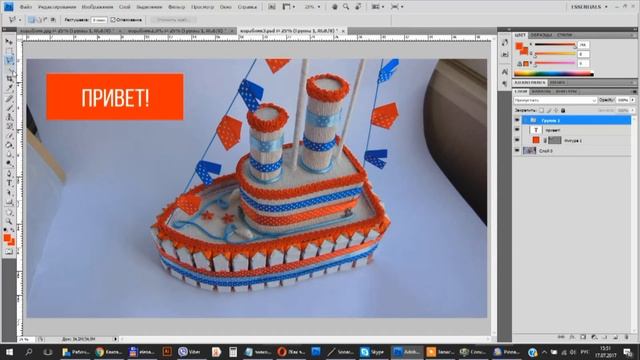Hide the привет text layer

(517, 130)
